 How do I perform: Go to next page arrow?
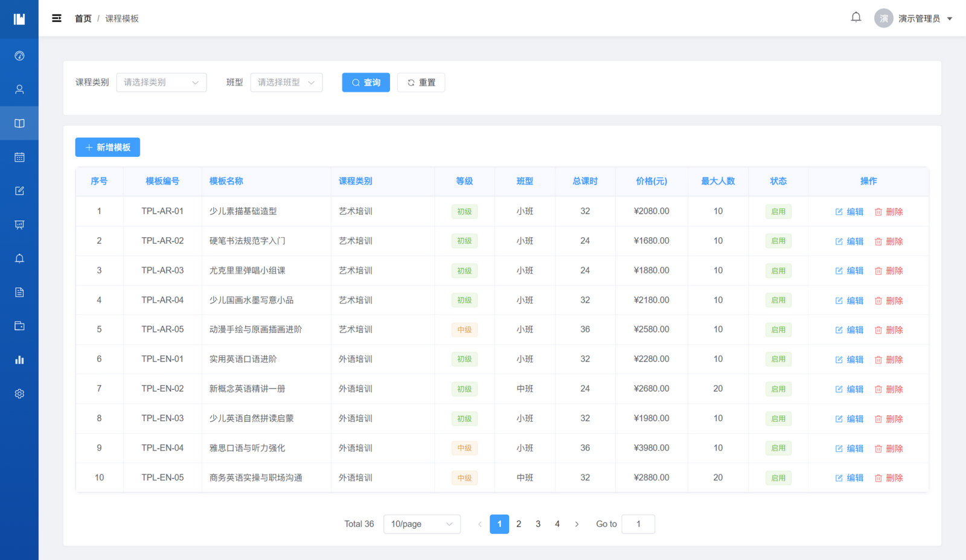[577, 524]
